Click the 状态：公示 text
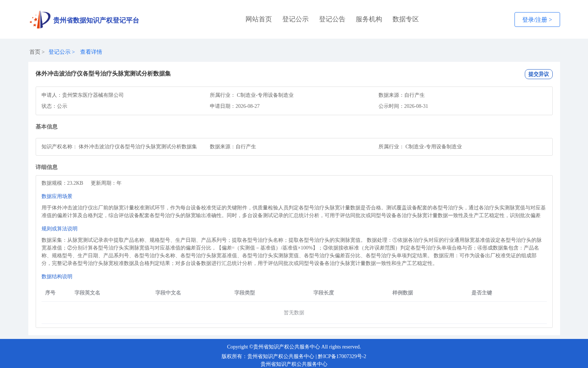 pyautogui.click(x=54, y=106)
